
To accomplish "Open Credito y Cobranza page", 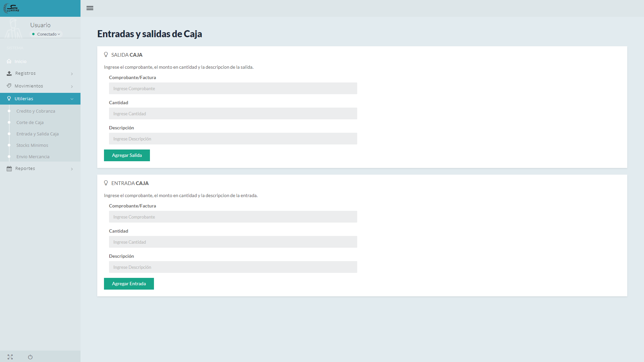I will [36, 111].
